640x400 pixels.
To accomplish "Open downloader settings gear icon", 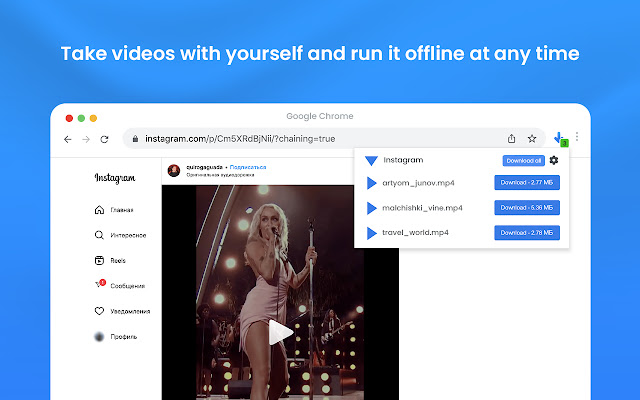I will pyautogui.click(x=553, y=160).
